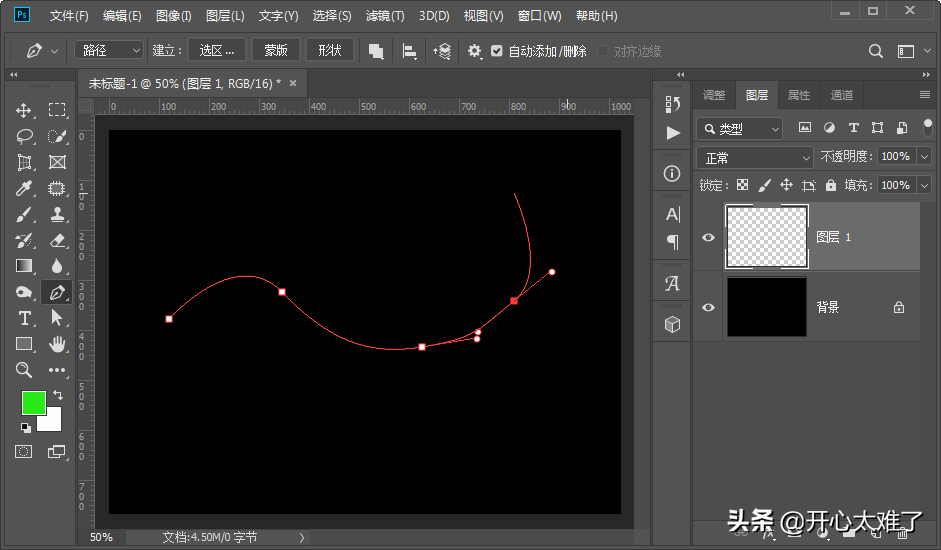Swap foreground and background colors
Image resolution: width=941 pixels, height=550 pixels.
click(x=58, y=394)
